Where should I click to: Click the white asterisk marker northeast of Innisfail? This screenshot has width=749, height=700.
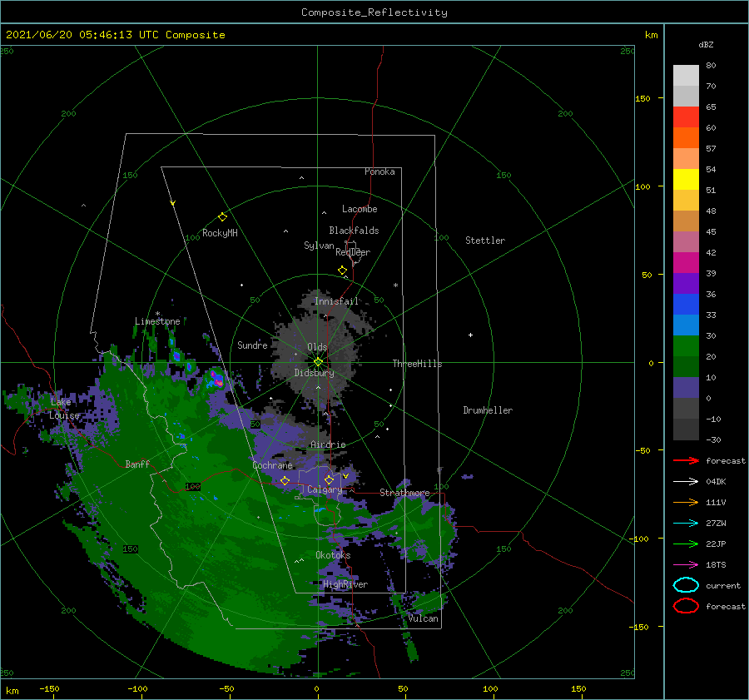(395, 285)
